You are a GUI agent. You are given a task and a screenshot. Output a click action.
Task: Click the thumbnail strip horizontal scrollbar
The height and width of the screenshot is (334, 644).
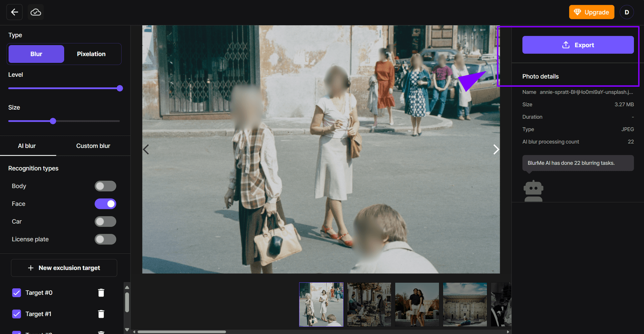pyautogui.click(x=182, y=332)
